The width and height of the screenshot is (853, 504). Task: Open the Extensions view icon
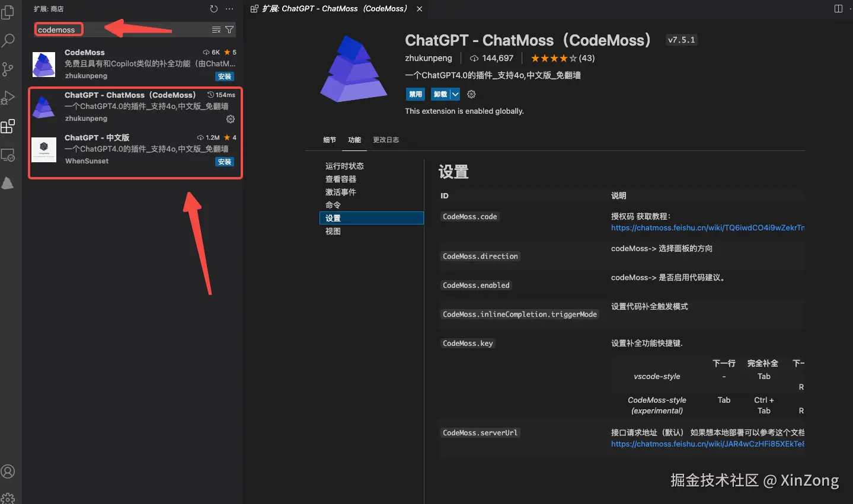pos(8,126)
